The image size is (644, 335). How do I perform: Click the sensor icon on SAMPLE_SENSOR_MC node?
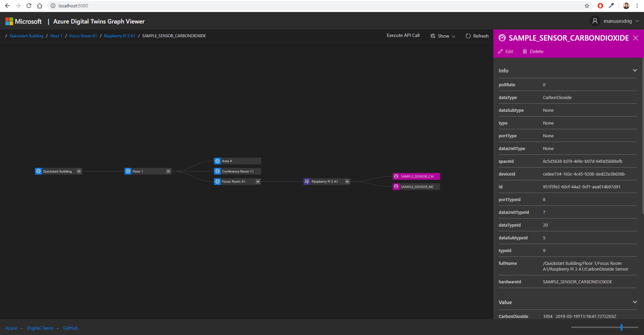point(396,187)
